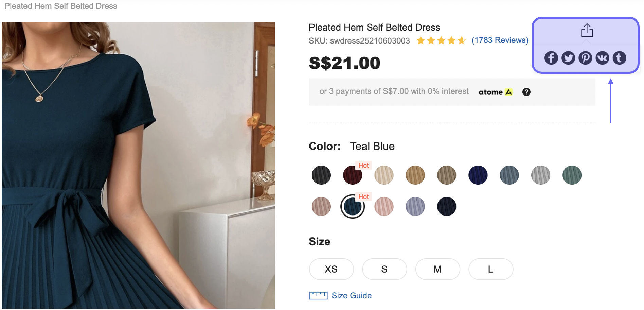Click the Atome payment logo
Image resolution: width=644 pixels, height=310 pixels.
click(495, 92)
